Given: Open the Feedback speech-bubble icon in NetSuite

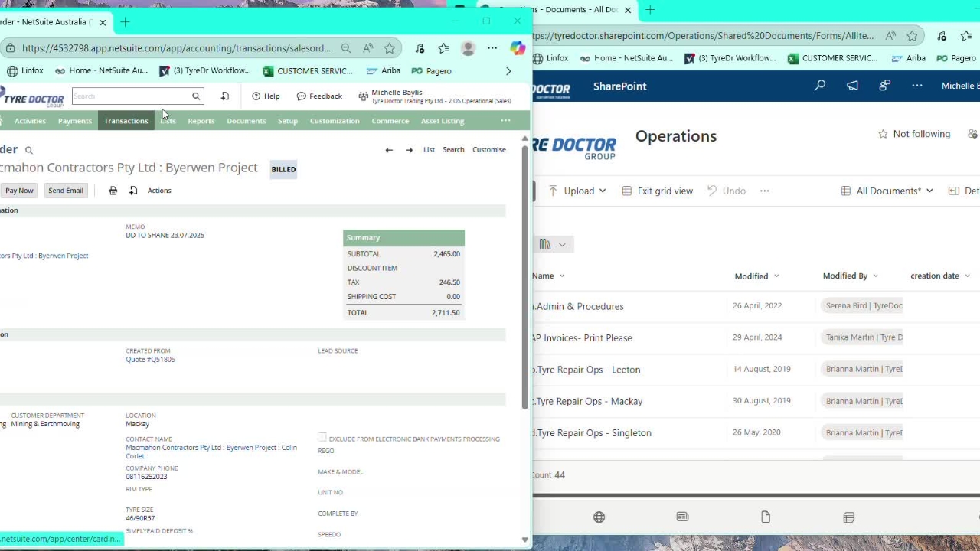Looking at the screenshot, I should [x=302, y=96].
